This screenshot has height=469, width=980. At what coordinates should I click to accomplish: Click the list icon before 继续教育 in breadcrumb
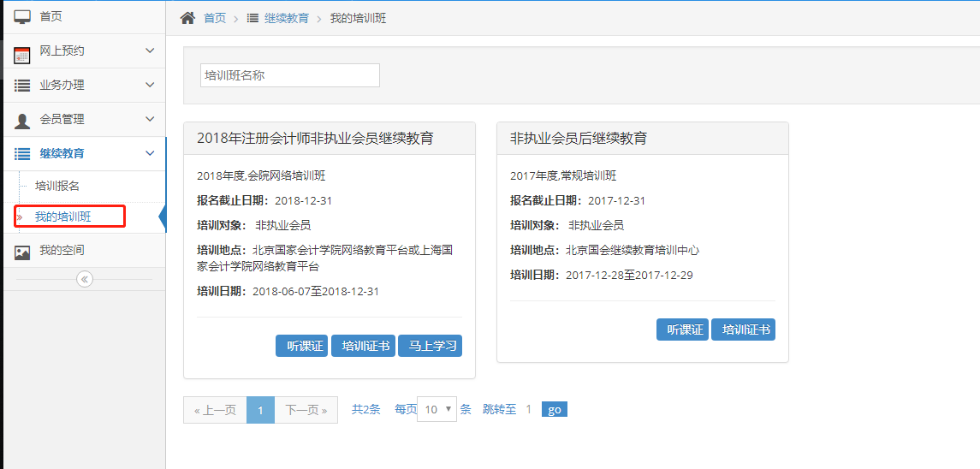(x=252, y=18)
